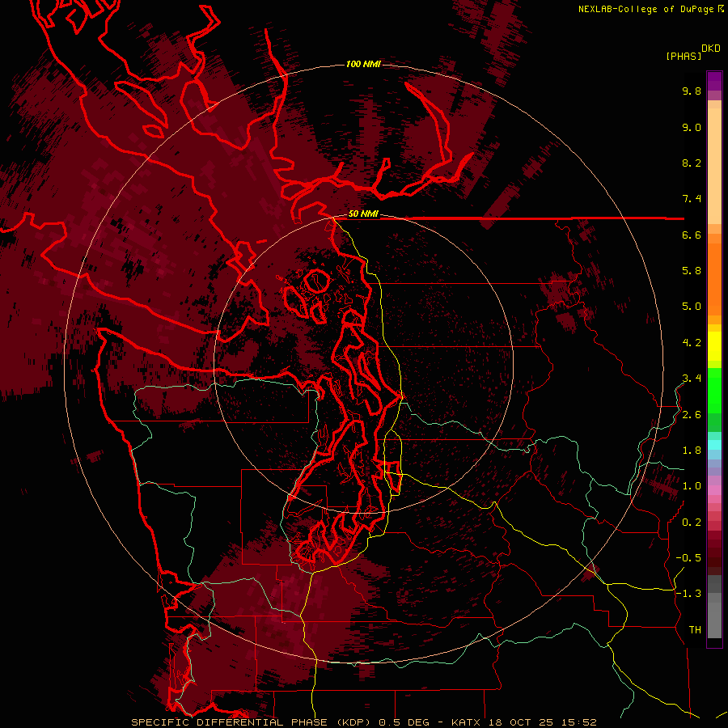Pick the yellow segment of the color scale

pyautogui.click(x=714, y=346)
